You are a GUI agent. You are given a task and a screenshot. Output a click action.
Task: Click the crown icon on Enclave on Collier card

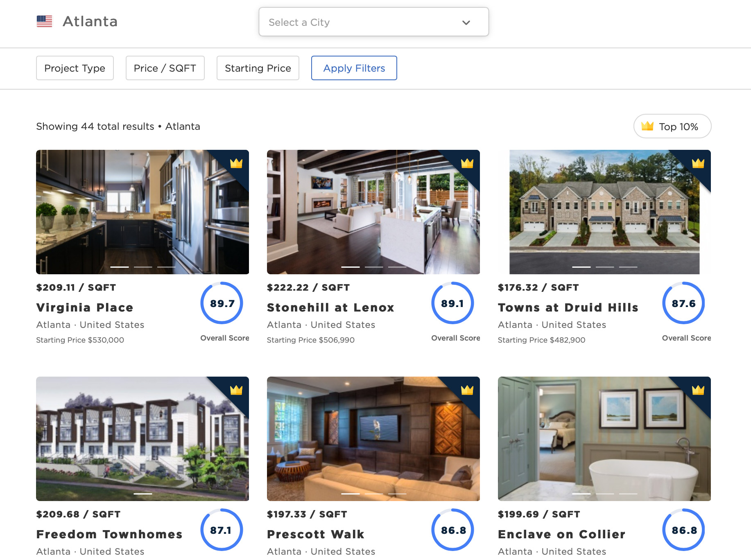pos(699,390)
